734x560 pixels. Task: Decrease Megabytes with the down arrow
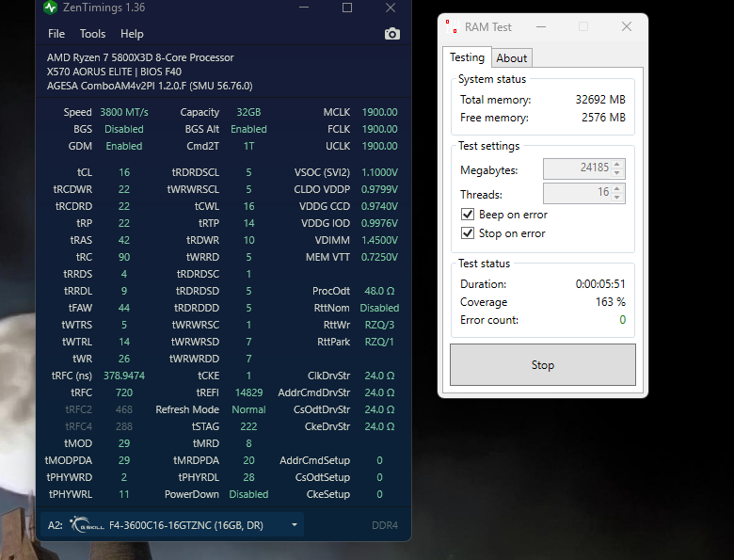(617, 173)
